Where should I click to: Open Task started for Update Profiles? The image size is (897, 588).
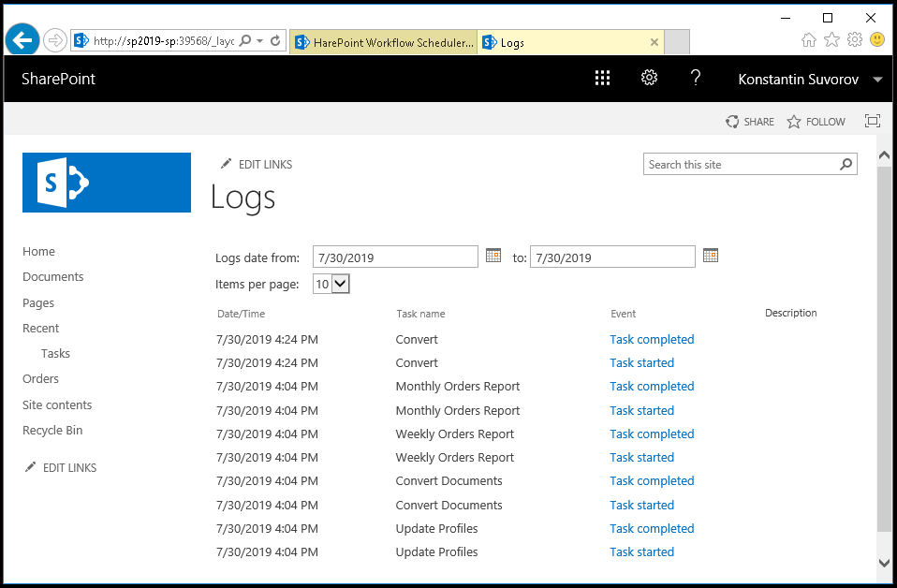pos(642,552)
